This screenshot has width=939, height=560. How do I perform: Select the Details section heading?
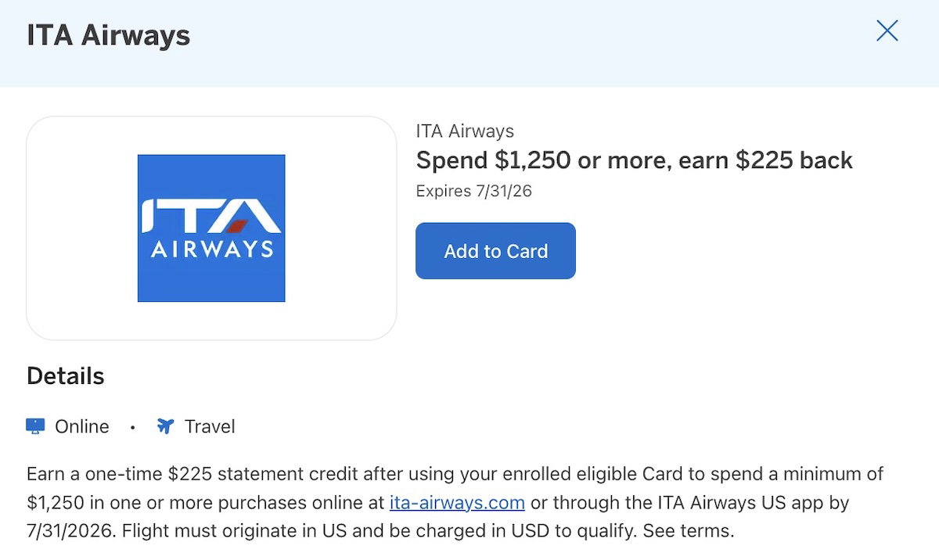click(x=66, y=376)
